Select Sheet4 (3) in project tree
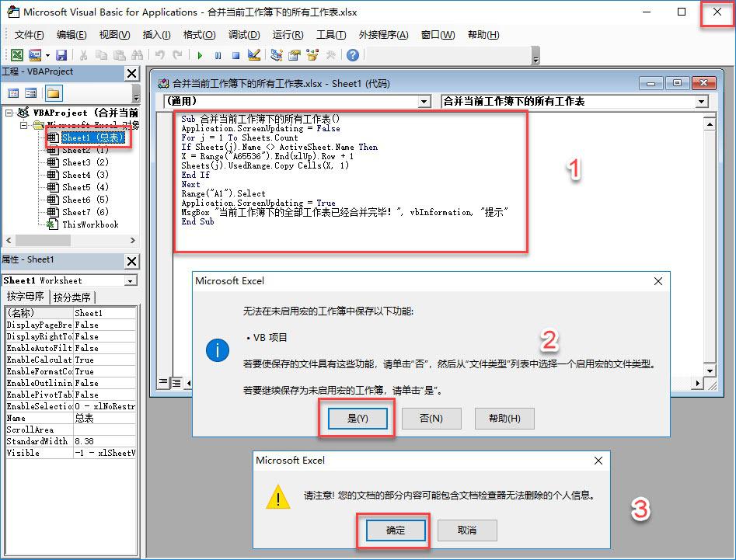Image resolution: width=736 pixels, height=560 pixels. coord(85,175)
